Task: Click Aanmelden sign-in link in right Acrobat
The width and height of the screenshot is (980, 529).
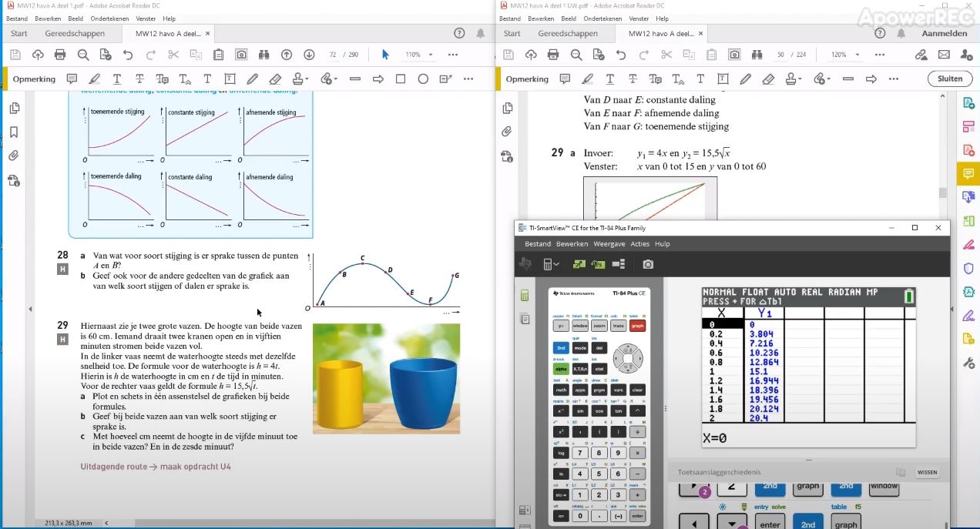Action: [944, 33]
